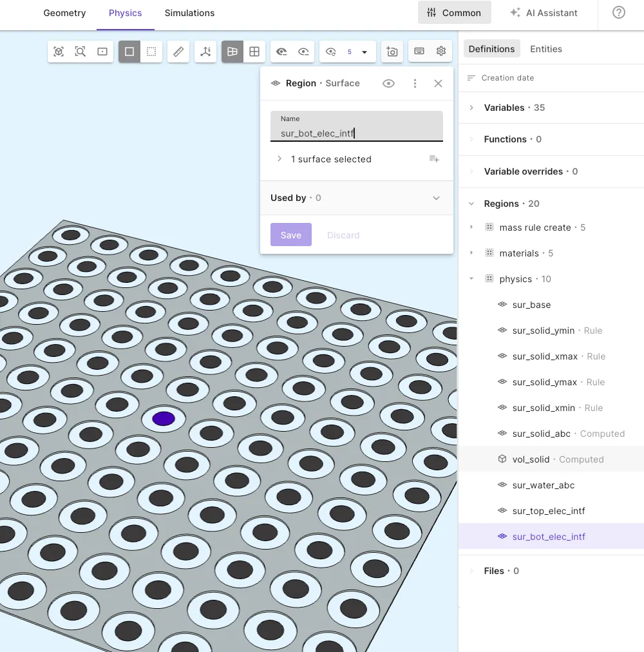The height and width of the screenshot is (652, 644).
Task: Select the sur_solid_abc computed region
Action: [551, 434]
